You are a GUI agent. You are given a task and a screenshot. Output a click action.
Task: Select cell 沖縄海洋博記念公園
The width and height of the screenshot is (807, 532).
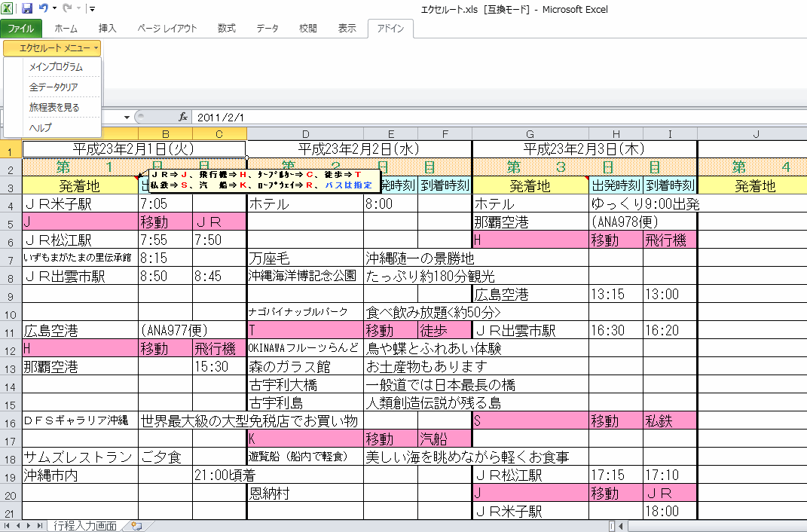click(305, 276)
